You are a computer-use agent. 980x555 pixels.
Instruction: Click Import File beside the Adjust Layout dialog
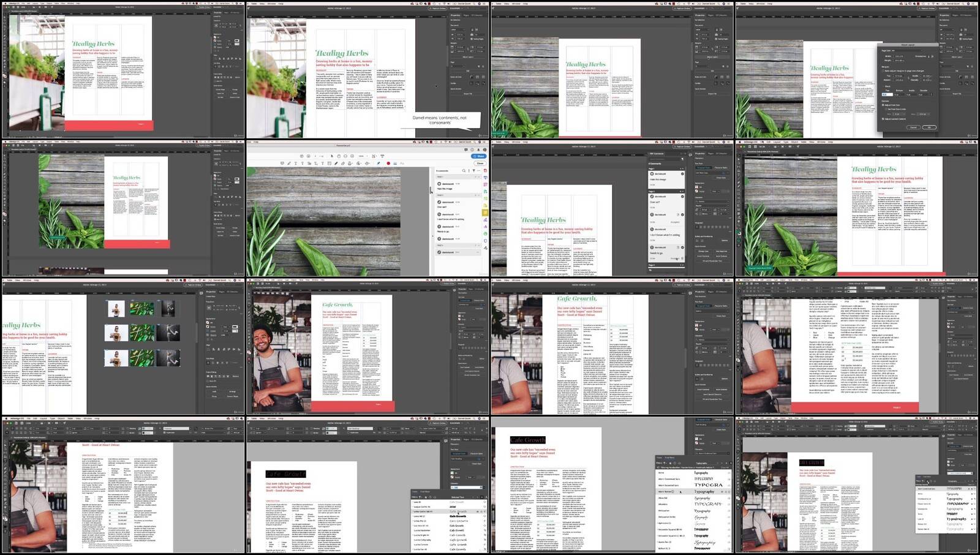[x=957, y=94]
